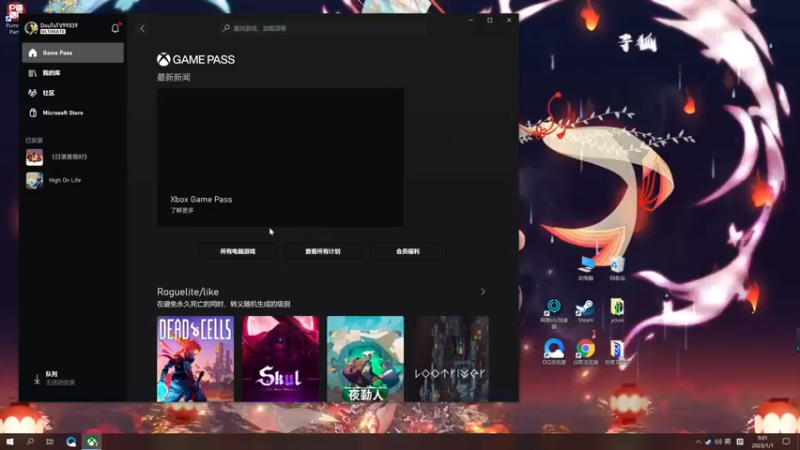
Task: Go back with the arrow icon
Action: (x=142, y=29)
